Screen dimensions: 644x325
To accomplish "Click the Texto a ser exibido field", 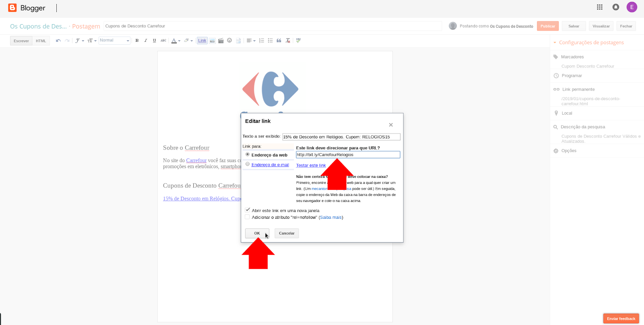I will pyautogui.click(x=341, y=137).
